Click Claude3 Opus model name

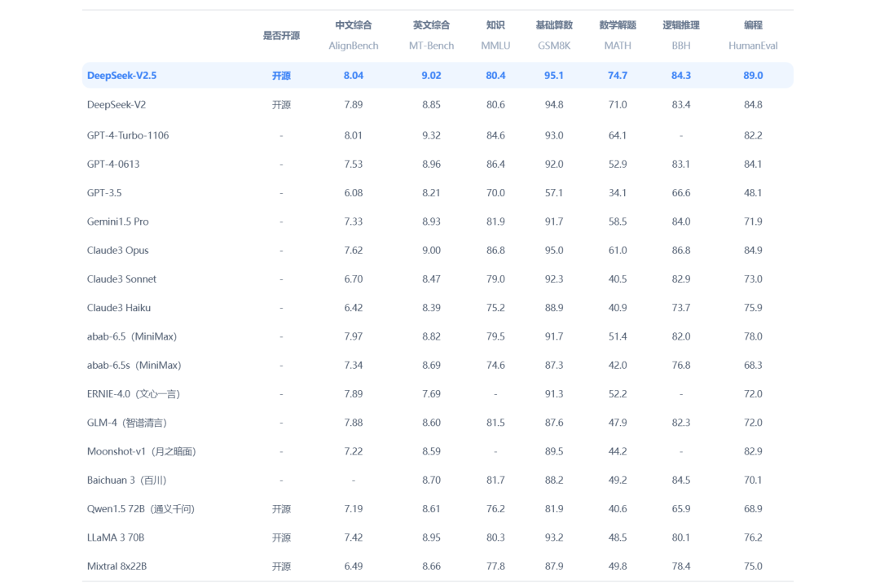pyautogui.click(x=118, y=250)
